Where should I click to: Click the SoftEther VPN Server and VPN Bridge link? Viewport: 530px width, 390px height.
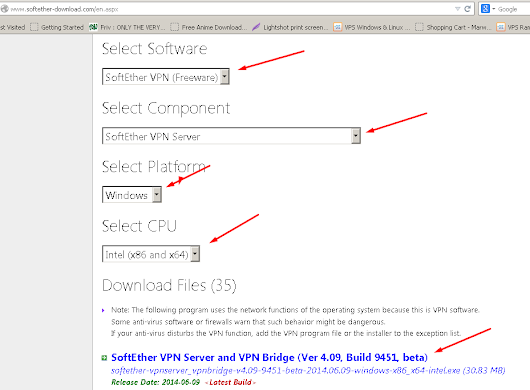click(x=269, y=357)
